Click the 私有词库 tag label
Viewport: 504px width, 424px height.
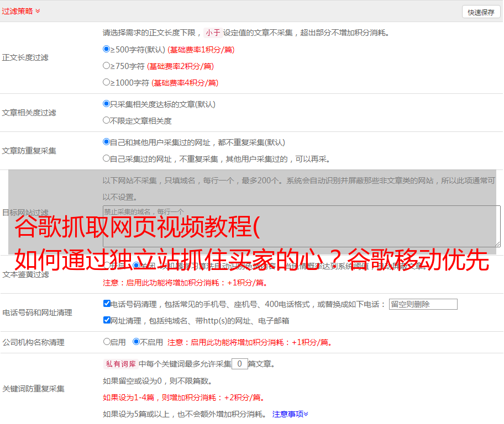119,364
